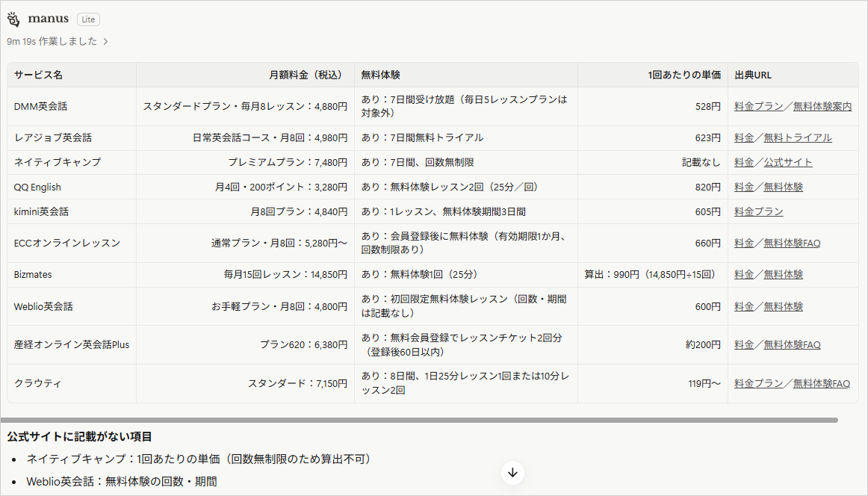The image size is (868, 496).
Task: Select the QQ English service name cell
Action: click(x=72, y=187)
